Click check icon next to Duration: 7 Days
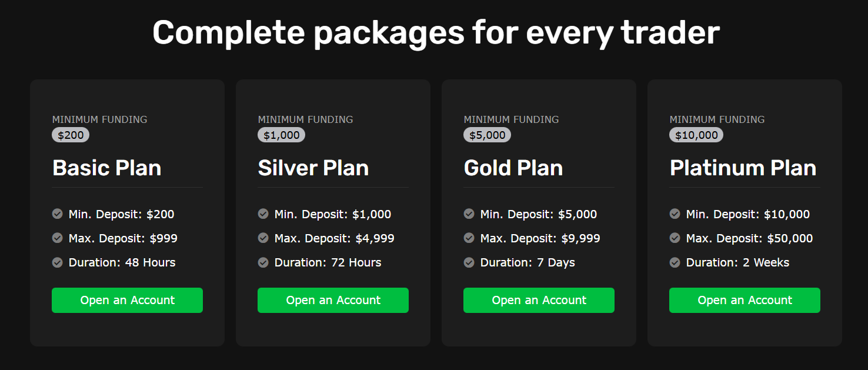This screenshot has height=370, width=868. (x=469, y=262)
